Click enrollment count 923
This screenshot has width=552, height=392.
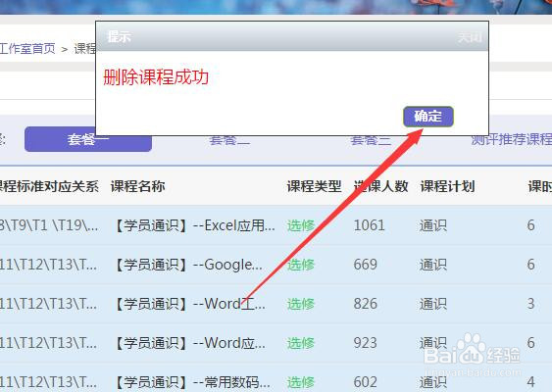(x=366, y=343)
